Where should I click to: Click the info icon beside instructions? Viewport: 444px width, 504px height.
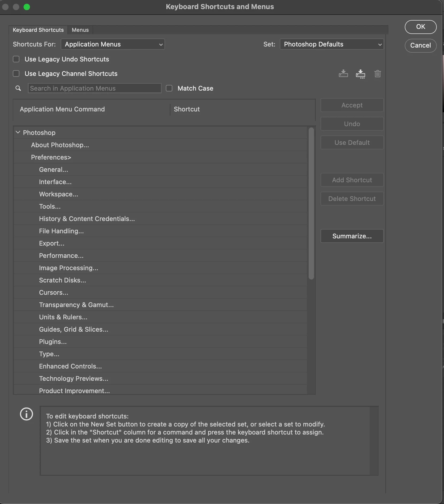pos(26,414)
